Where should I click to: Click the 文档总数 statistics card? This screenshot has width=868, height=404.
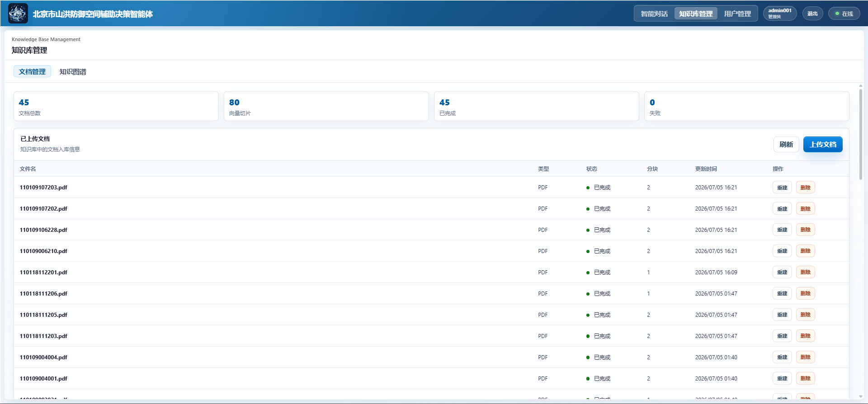click(116, 106)
